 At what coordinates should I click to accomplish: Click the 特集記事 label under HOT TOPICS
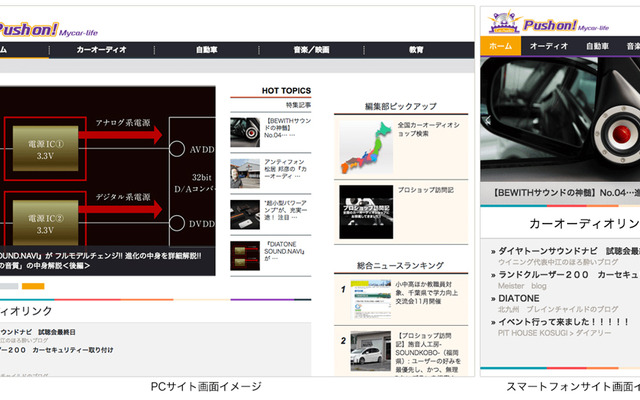(298, 105)
